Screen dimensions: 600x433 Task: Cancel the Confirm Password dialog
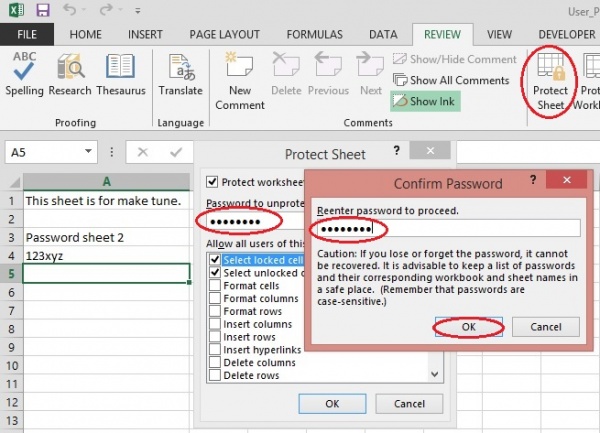[545, 327]
